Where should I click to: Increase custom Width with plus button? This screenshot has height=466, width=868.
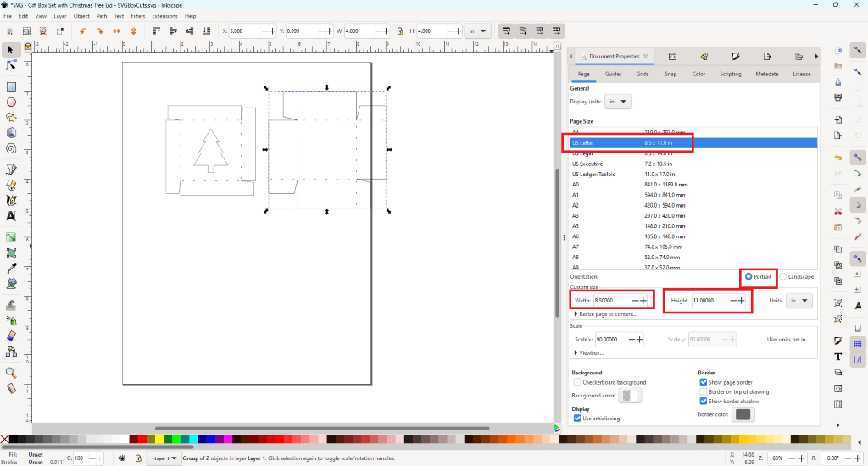click(x=643, y=301)
